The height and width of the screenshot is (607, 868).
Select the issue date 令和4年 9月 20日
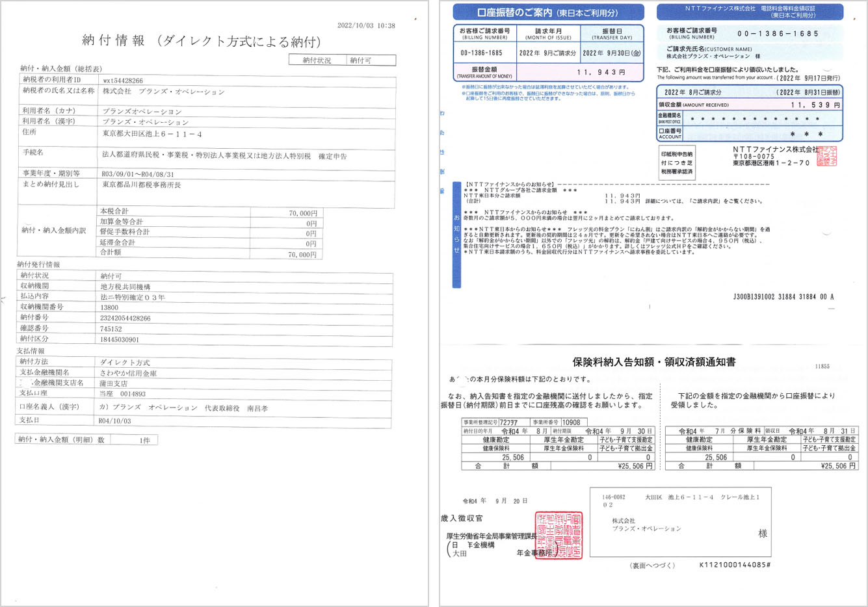pyautogui.click(x=495, y=501)
